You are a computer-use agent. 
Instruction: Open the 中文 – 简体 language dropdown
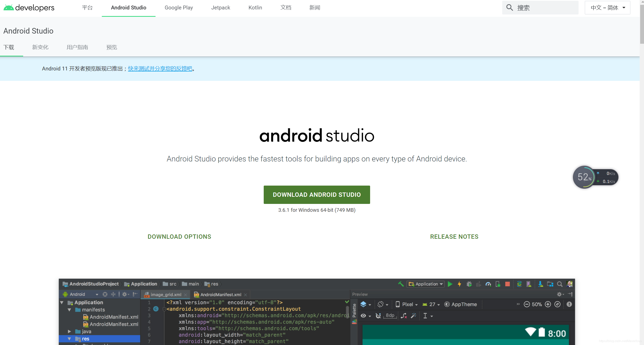coord(607,8)
